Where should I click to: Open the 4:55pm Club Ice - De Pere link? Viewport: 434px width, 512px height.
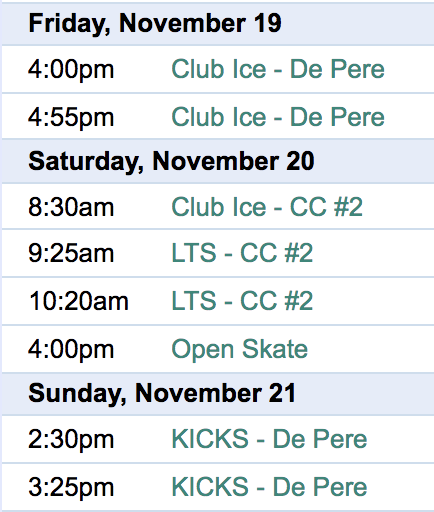[278, 117]
